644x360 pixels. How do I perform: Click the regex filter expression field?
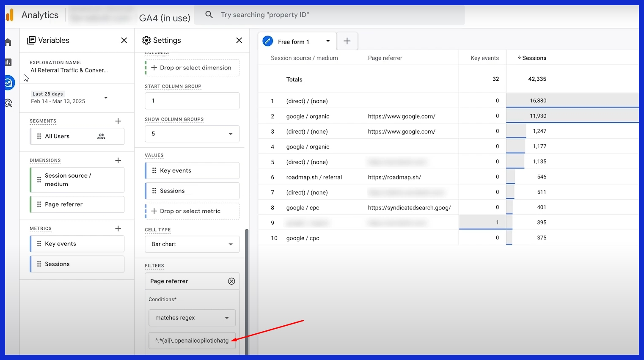pyautogui.click(x=192, y=341)
